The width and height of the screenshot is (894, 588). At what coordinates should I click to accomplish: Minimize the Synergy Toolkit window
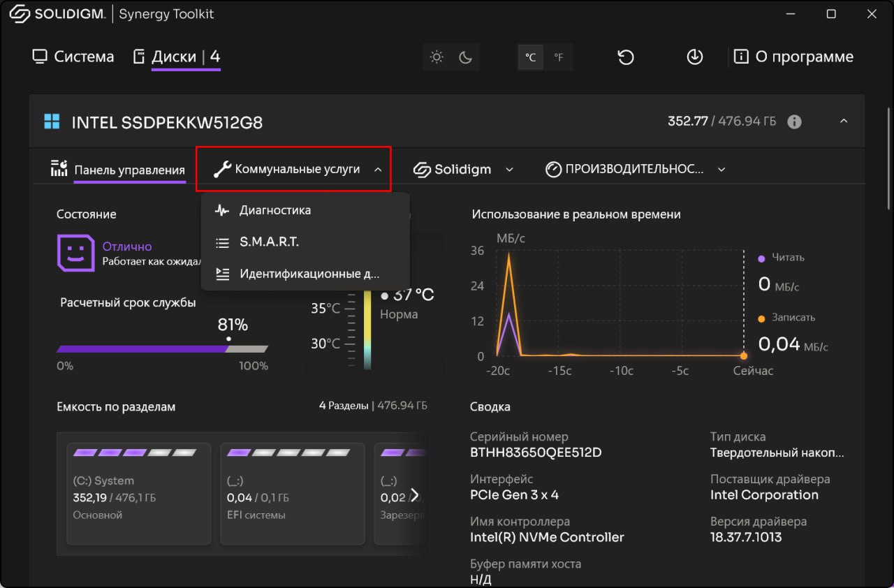(790, 14)
